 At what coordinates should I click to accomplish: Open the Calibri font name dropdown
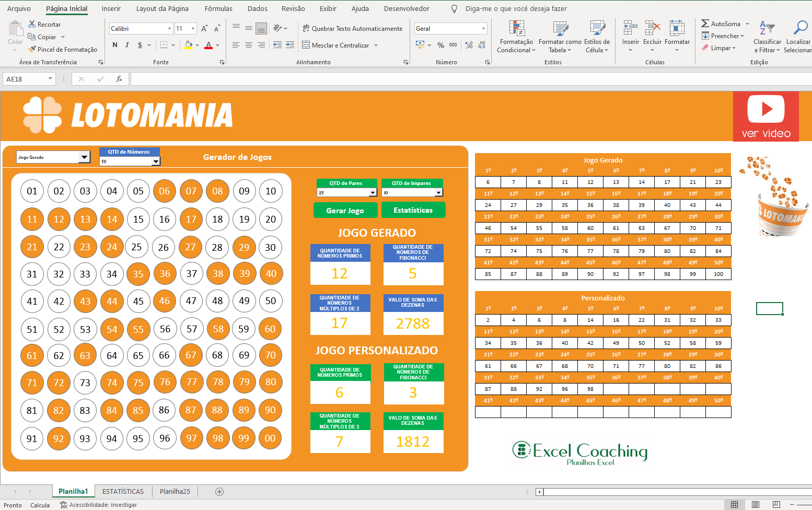169,28
